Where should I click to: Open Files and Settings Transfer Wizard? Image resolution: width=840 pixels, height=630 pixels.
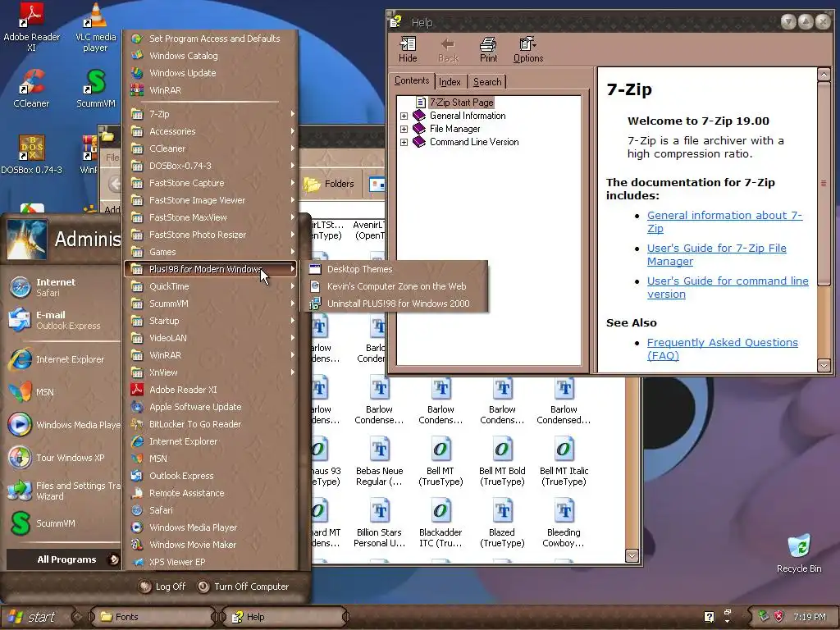point(62,491)
